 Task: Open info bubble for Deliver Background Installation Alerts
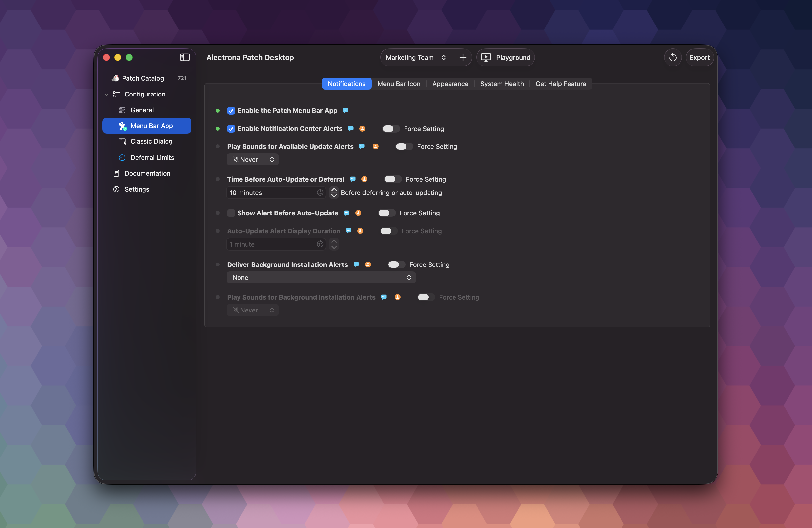click(356, 264)
